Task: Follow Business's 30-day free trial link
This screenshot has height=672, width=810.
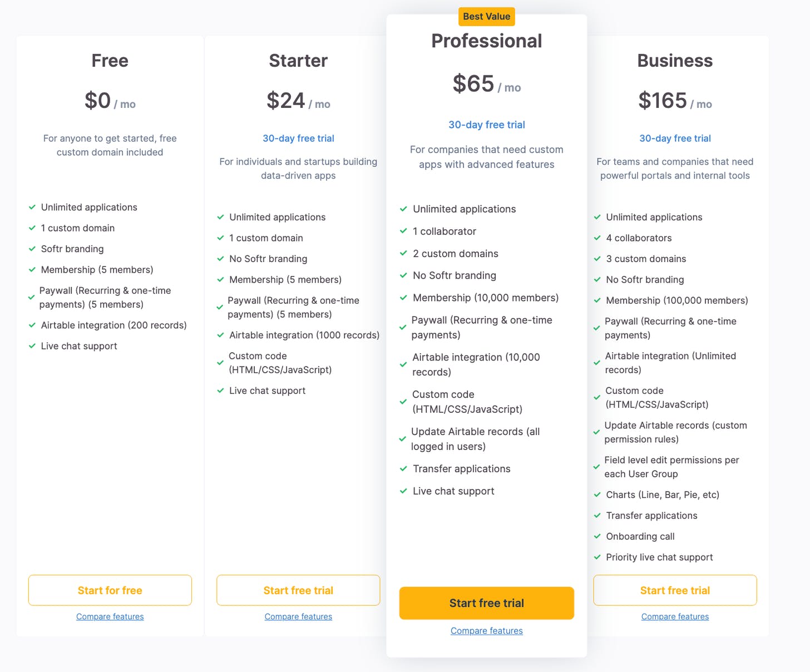Action: tap(675, 138)
